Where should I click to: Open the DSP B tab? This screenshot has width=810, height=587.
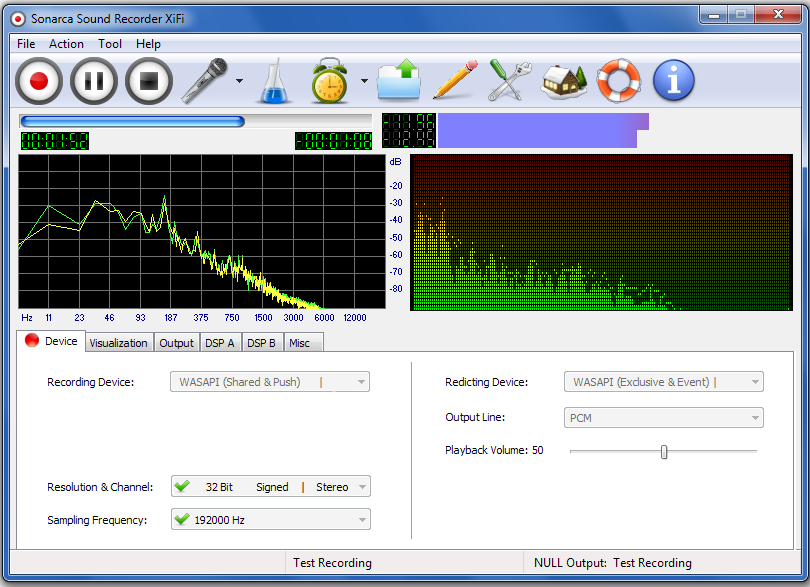click(x=261, y=343)
